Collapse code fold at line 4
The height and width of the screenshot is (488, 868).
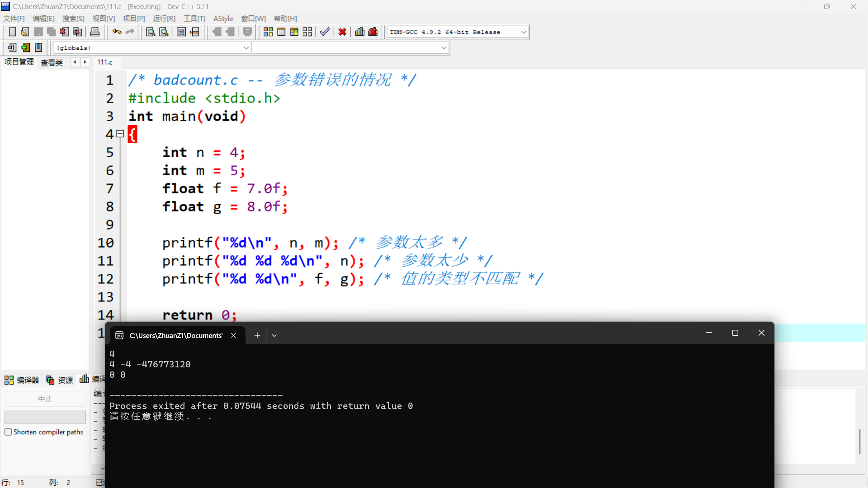pos(120,134)
